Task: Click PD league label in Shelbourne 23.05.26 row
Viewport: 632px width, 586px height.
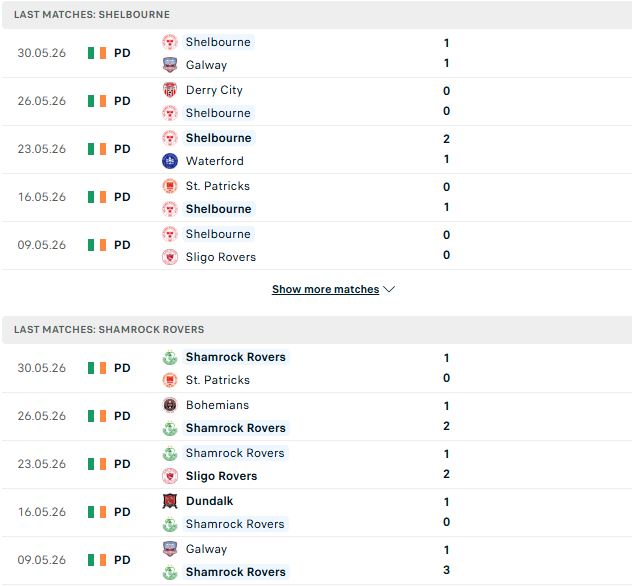Action: pos(122,149)
